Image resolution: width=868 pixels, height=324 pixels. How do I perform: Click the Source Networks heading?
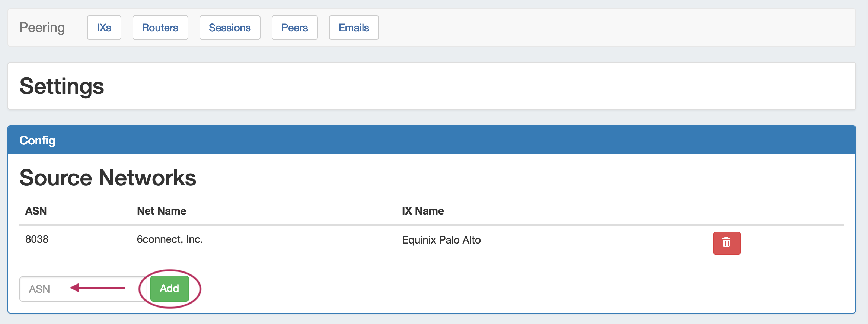tap(108, 178)
